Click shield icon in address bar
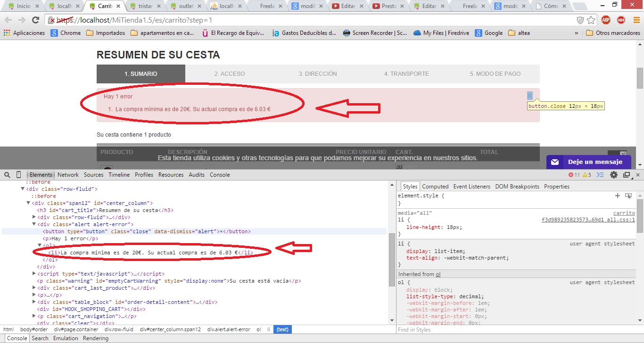The width and height of the screenshot is (644, 343). [x=580, y=20]
